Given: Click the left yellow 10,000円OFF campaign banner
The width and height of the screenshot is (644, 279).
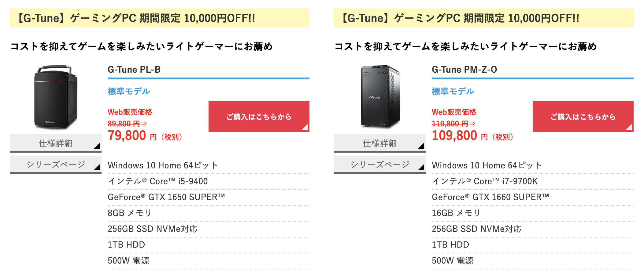Looking at the screenshot, I should [x=160, y=18].
